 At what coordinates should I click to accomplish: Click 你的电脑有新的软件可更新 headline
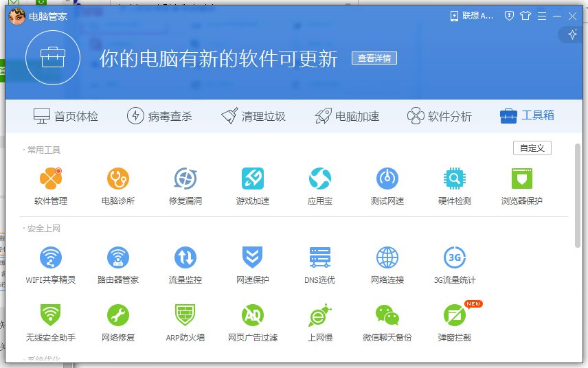[x=218, y=59]
